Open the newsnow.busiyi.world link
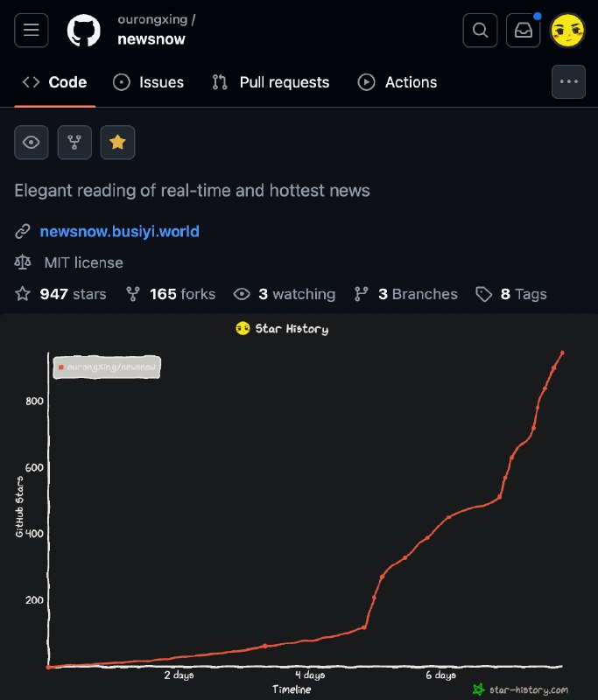Image resolution: width=598 pixels, height=700 pixels. click(120, 231)
